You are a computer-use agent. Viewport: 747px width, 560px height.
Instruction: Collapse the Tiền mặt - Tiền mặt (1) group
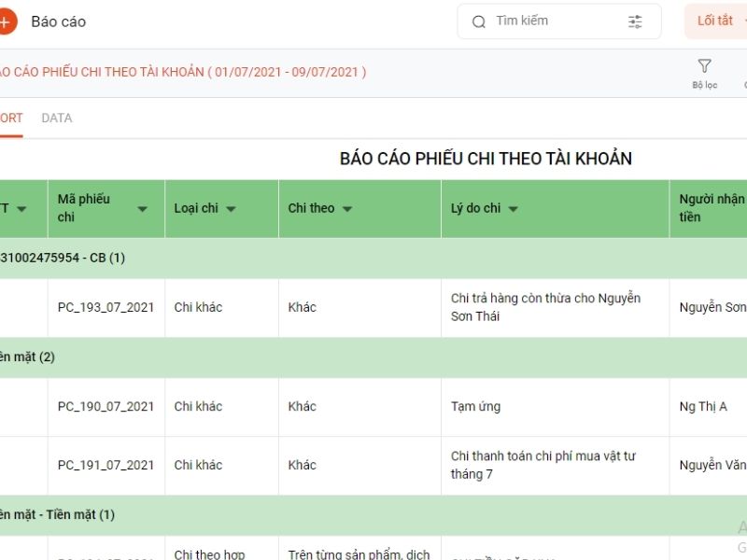pos(373,515)
